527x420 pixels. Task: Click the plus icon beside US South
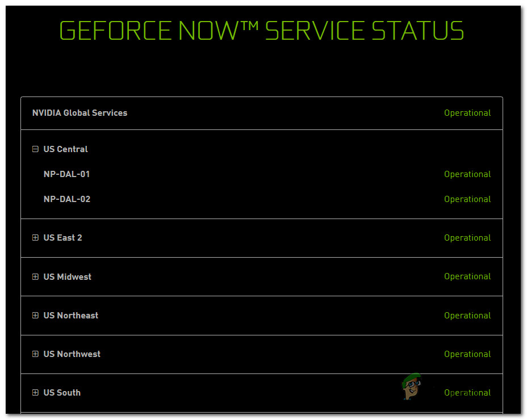tap(35, 393)
